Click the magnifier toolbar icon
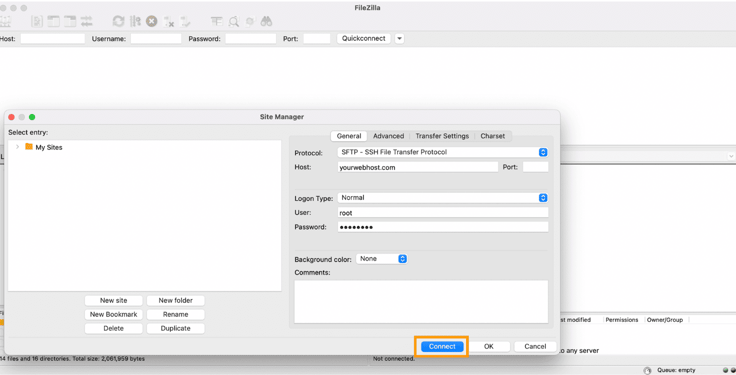 233,21
